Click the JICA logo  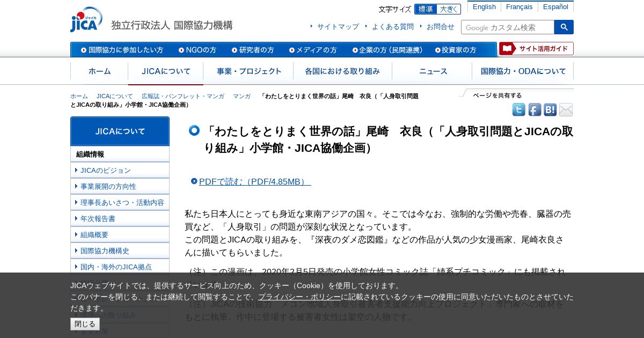[86, 20]
